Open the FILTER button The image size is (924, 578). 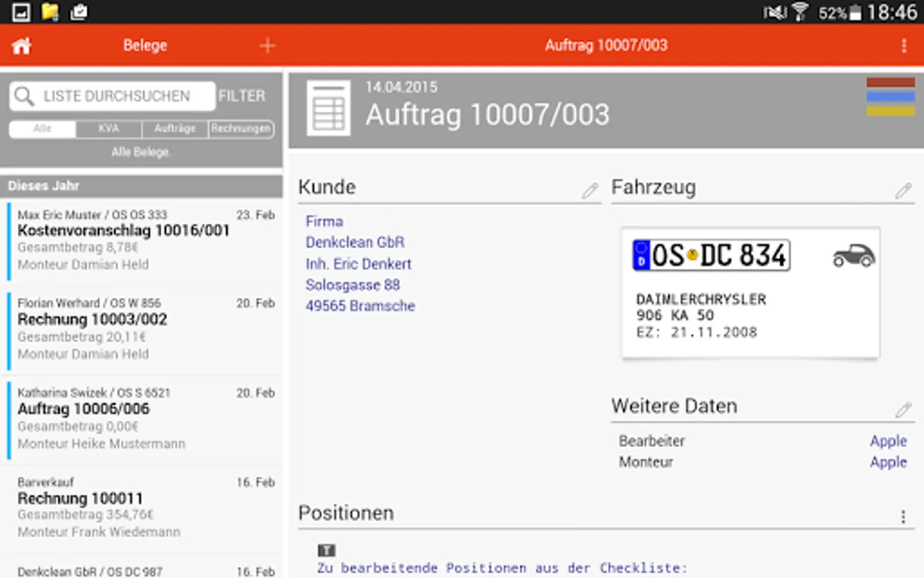pos(241,96)
